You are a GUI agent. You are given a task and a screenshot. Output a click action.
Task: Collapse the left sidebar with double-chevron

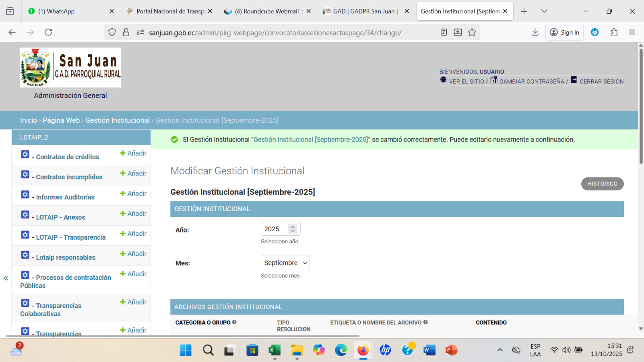click(x=6, y=278)
